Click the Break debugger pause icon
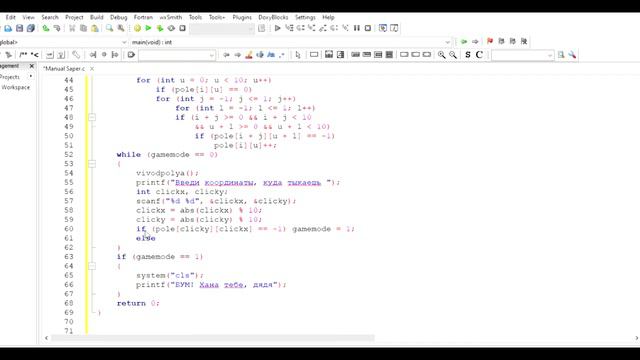This screenshot has height=360, width=640. pos(357,28)
